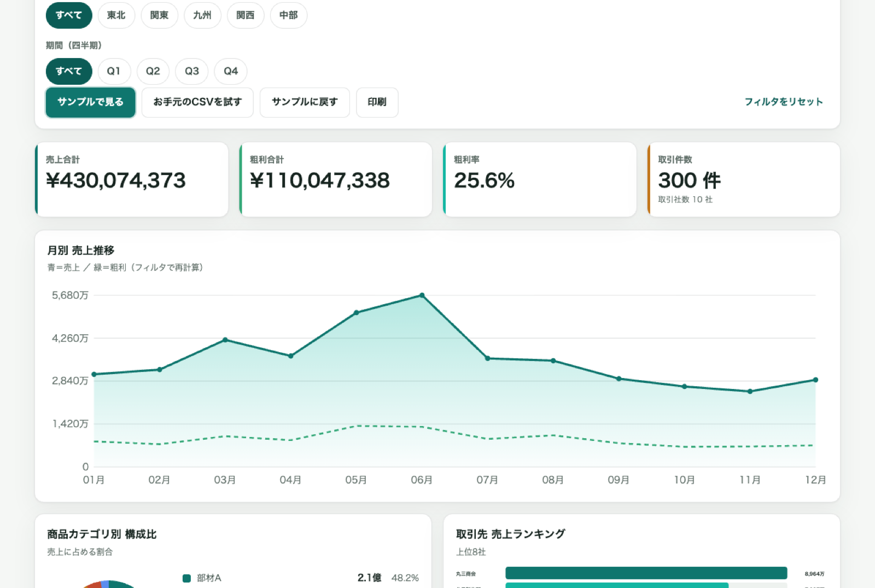Filter the period to Q3
Screen dimensions: 875x588
coord(192,71)
